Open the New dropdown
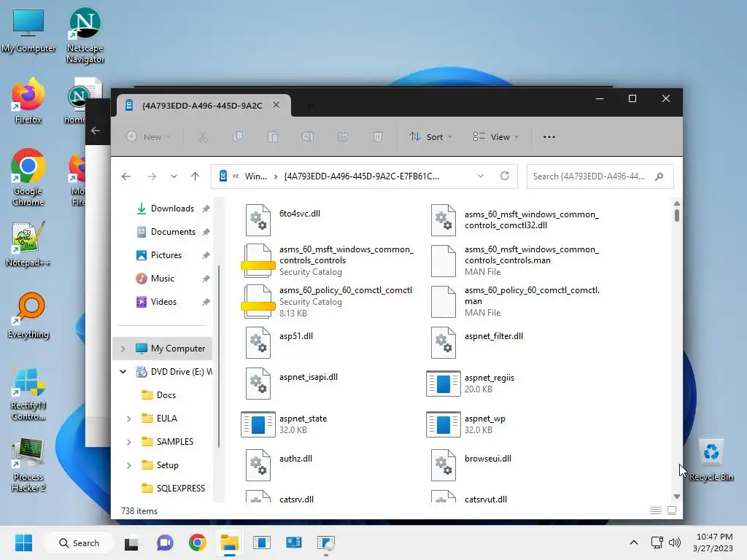This screenshot has height=560, width=747. [x=148, y=137]
